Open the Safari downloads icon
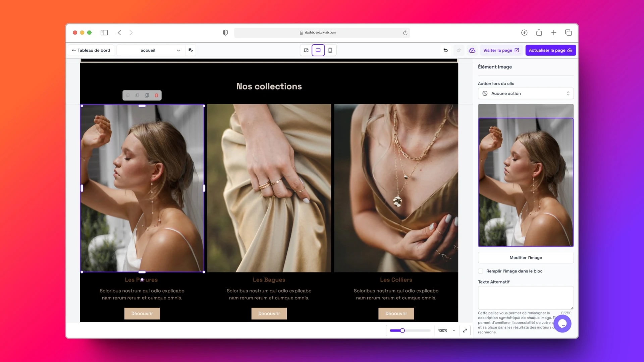644x362 pixels. tap(524, 33)
